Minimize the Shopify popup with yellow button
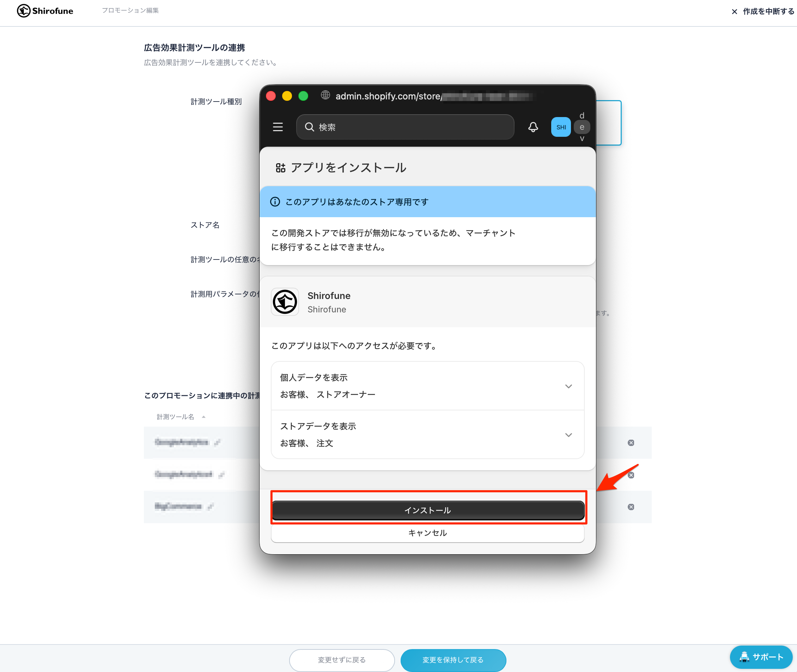 (287, 96)
